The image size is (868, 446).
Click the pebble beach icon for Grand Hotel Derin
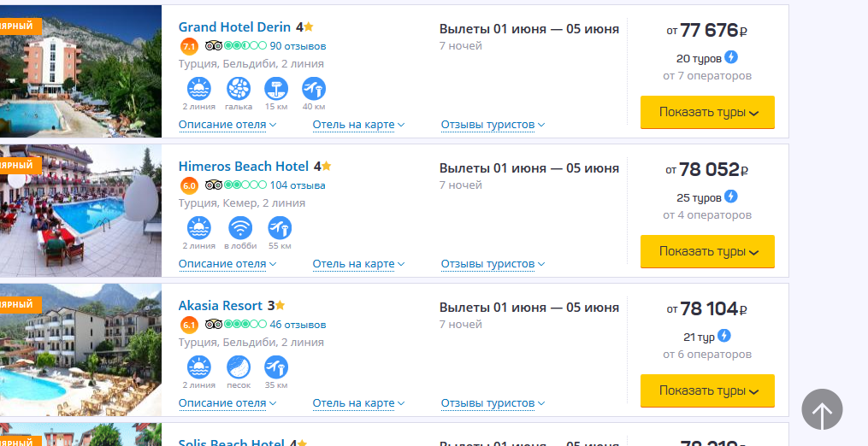pyautogui.click(x=239, y=89)
